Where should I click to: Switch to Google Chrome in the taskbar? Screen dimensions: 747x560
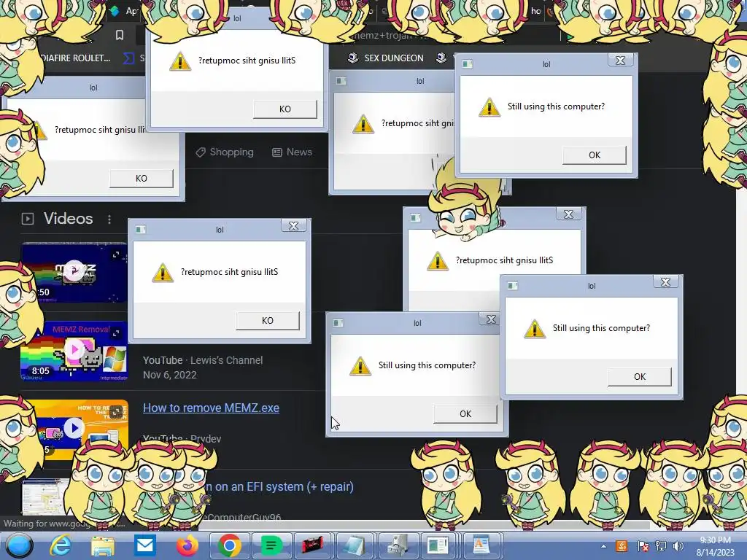click(x=229, y=545)
